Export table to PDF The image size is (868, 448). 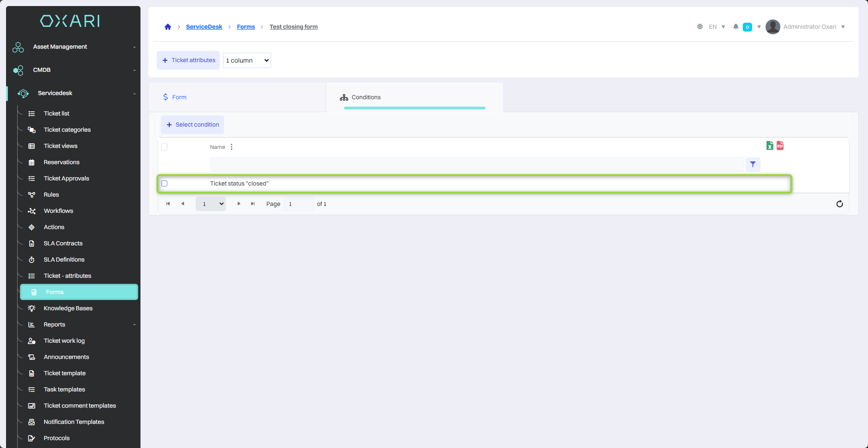click(780, 146)
